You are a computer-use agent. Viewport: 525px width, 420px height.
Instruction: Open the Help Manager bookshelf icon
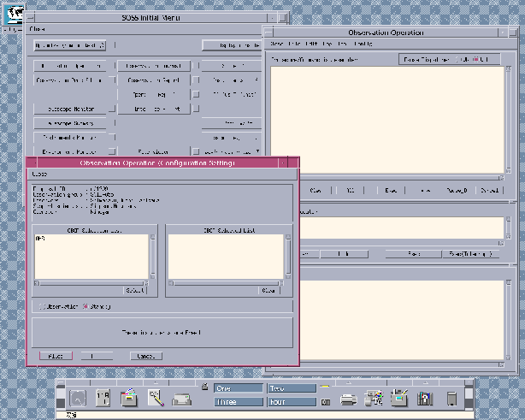pos(425,399)
